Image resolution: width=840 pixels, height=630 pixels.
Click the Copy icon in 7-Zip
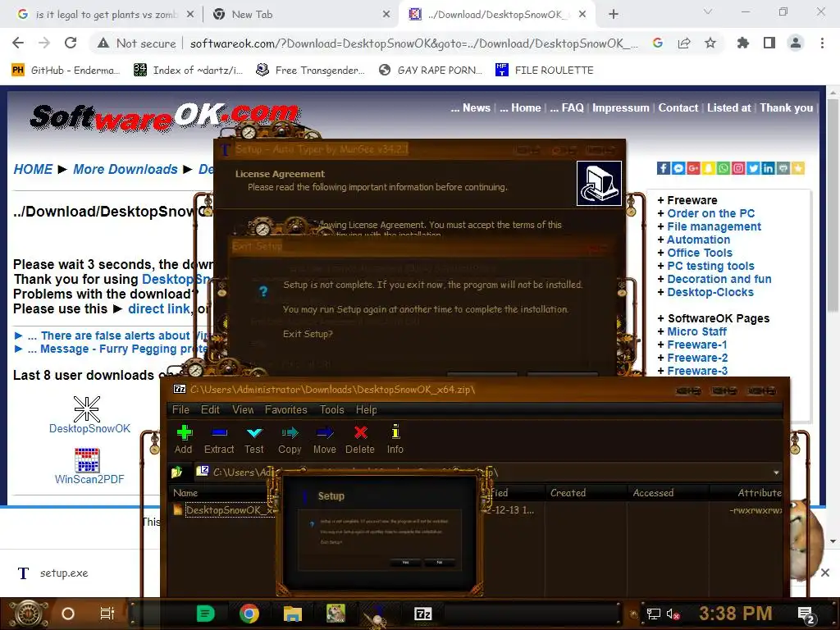pyautogui.click(x=290, y=433)
